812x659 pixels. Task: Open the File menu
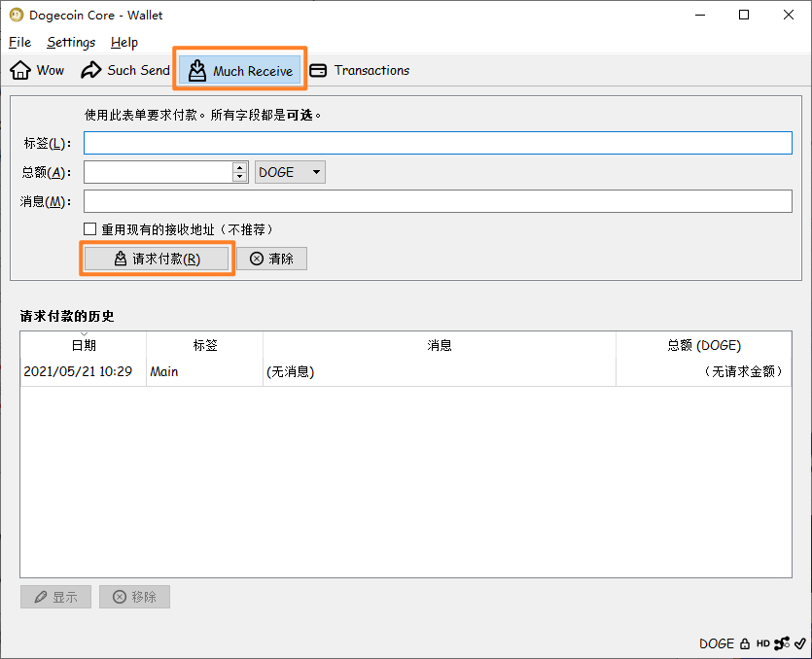click(19, 42)
